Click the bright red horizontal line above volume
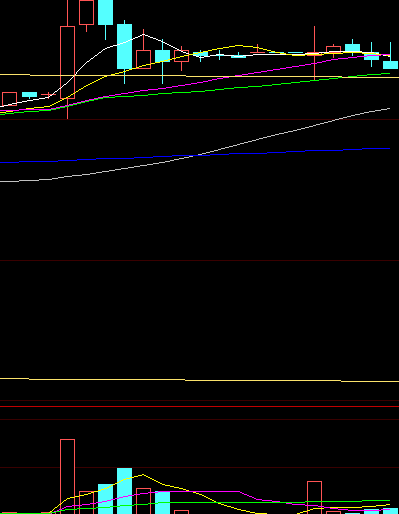This screenshot has height=514, width=399. (199, 406)
